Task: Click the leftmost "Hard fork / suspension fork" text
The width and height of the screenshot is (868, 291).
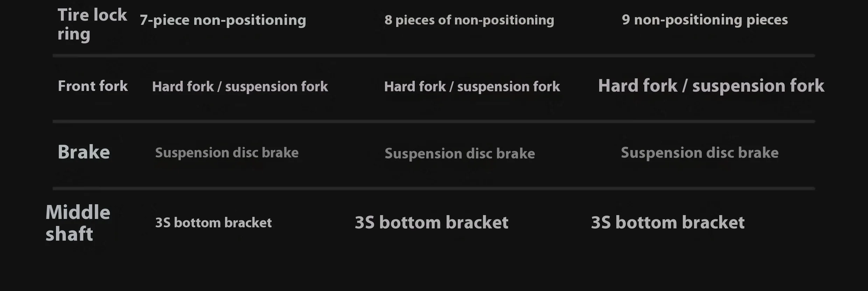Action: point(240,87)
